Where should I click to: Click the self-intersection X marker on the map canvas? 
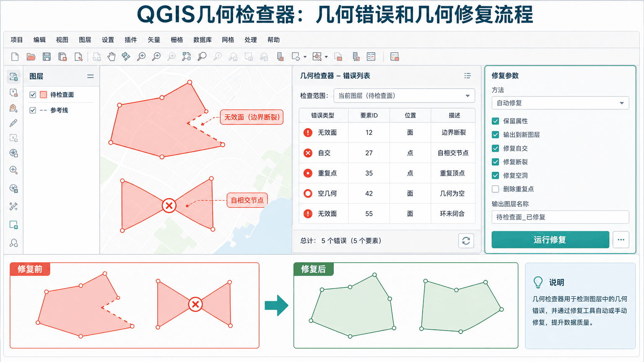tap(169, 206)
